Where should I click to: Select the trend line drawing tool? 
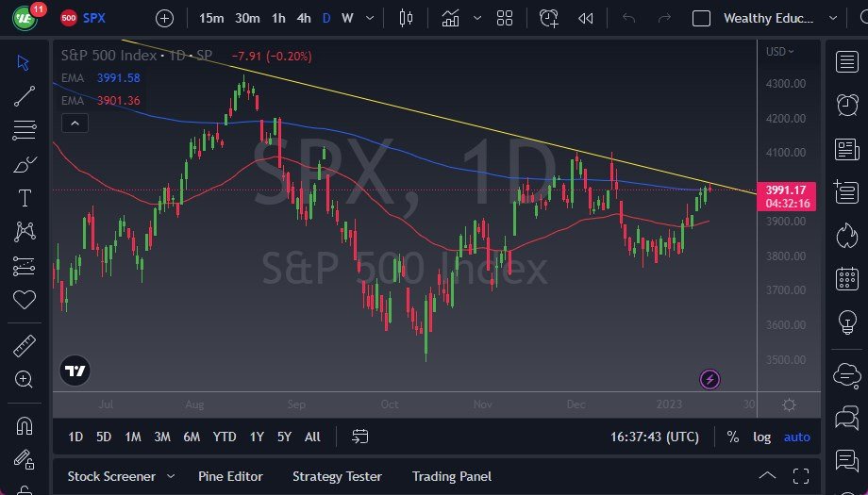click(x=25, y=96)
